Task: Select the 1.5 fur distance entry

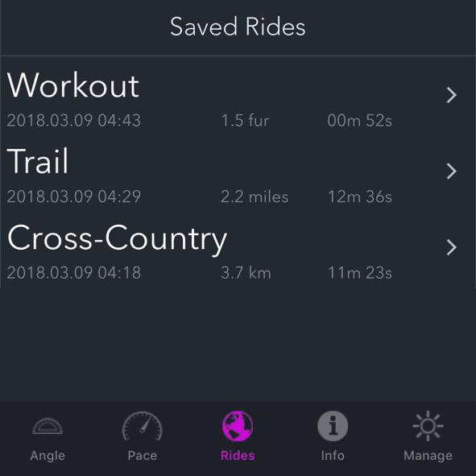Action: (245, 120)
